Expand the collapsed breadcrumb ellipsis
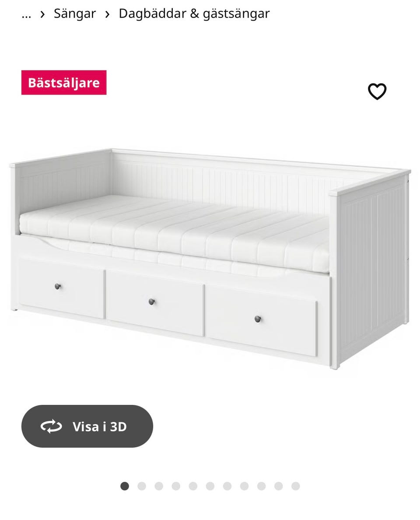420x520 pixels. pos(26,14)
